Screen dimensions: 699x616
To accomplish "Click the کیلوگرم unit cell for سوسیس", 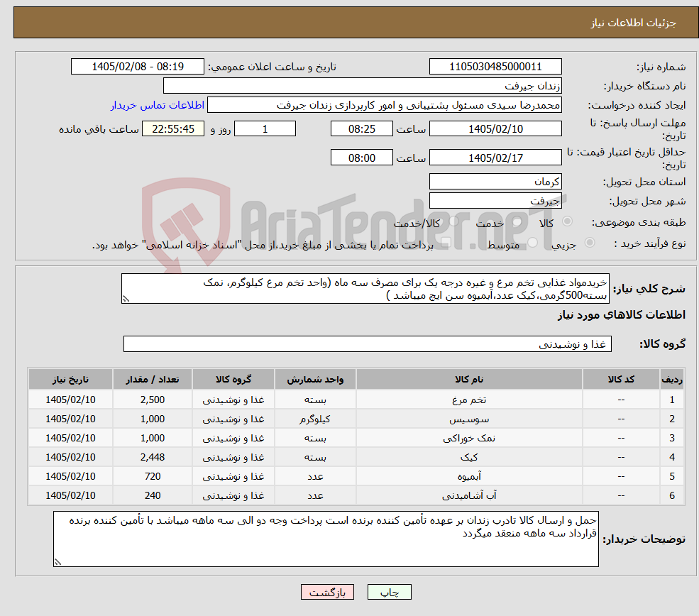I will pos(315,419).
